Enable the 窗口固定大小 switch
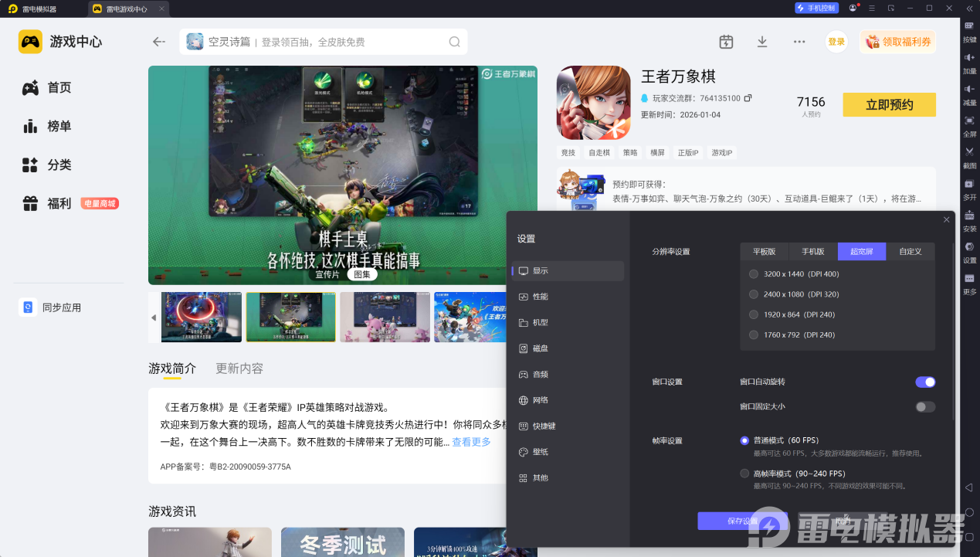Viewport: 980px width, 557px height. point(925,406)
